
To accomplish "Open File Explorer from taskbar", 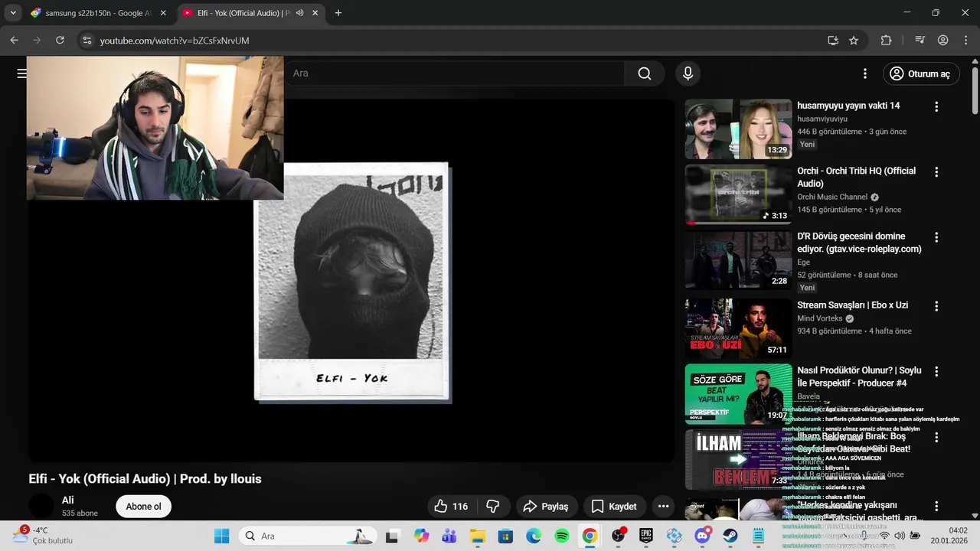I will (477, 536).
